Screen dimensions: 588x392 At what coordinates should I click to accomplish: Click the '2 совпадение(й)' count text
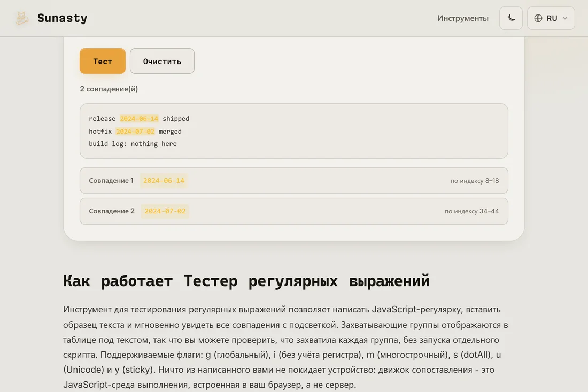109,89
